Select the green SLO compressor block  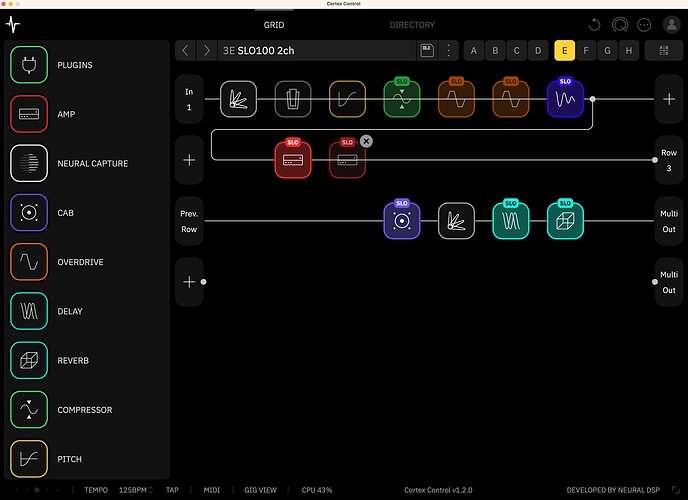click(x=402, y=99)
